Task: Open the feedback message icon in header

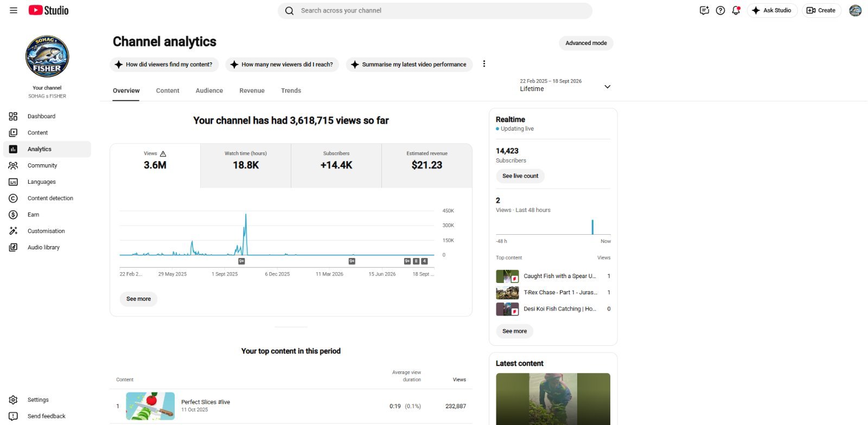Action: (704, 10)
